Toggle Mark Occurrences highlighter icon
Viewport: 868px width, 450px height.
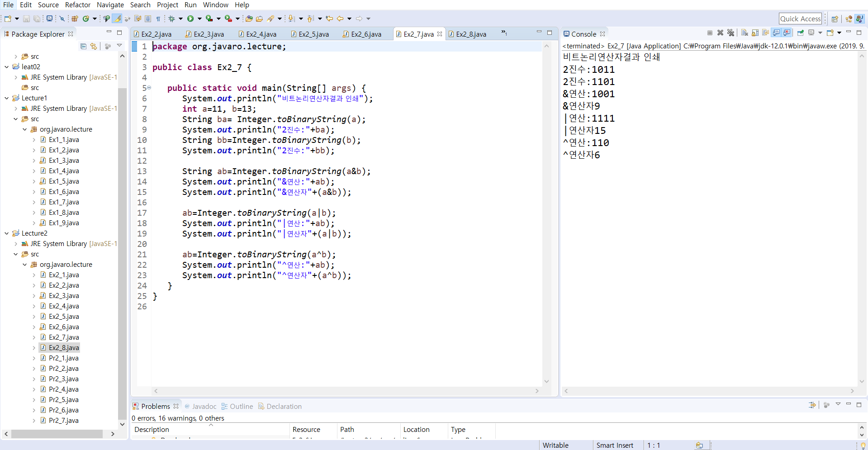pos(117,19)
